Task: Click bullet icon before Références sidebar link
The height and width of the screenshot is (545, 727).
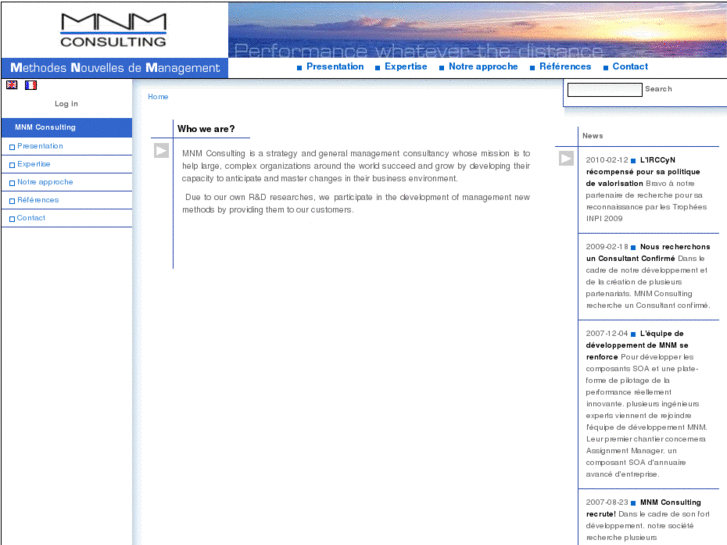Action: pos(12,201)
